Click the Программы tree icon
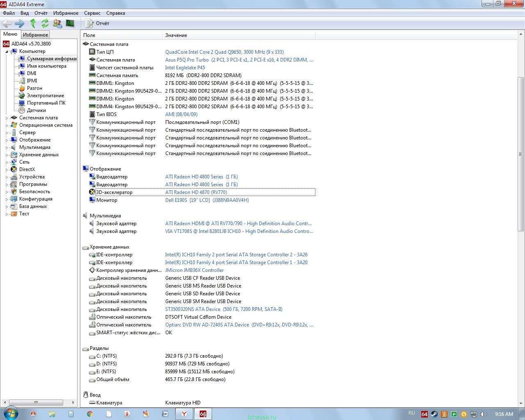The image size is (525, 420). [x=14, y=184]
